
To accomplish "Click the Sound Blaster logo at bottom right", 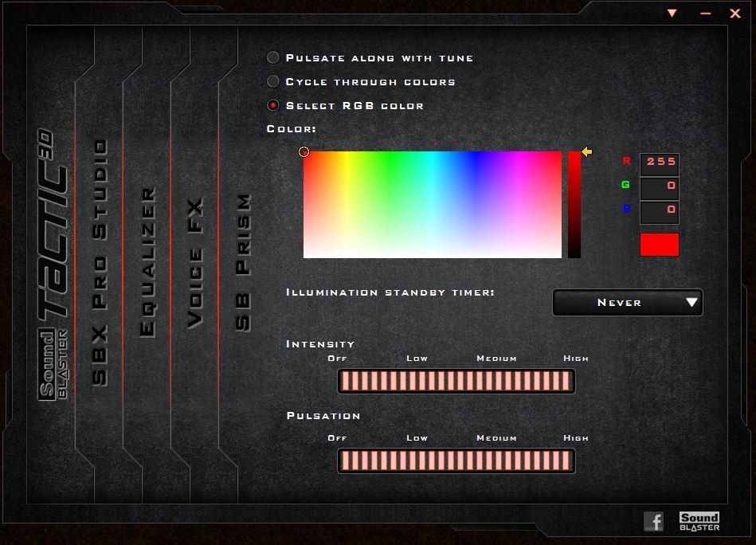I will (699, 521).
